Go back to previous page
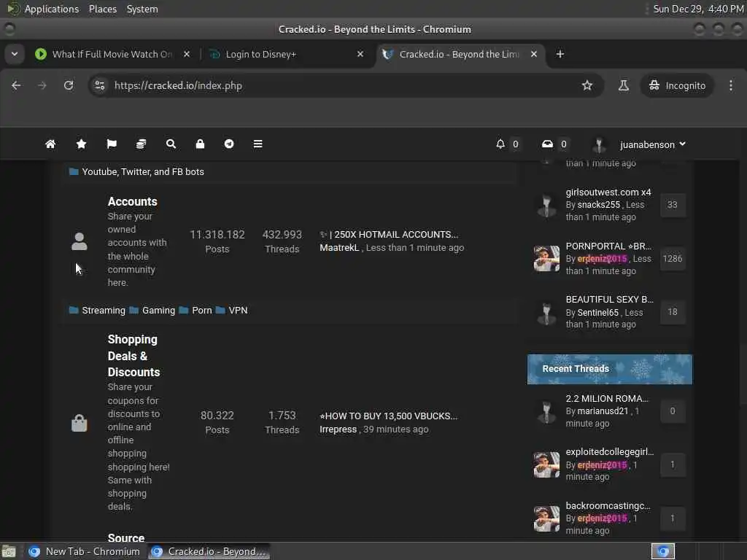747x560 pixels. pos(16,85)
